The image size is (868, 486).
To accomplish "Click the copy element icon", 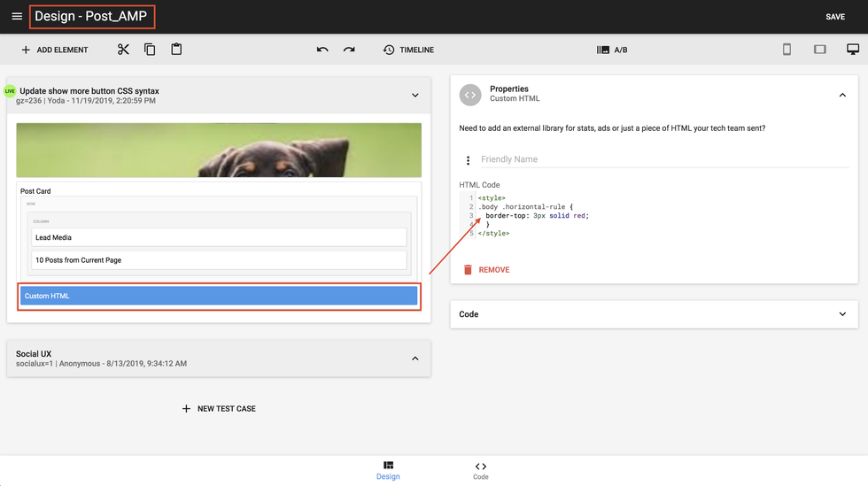I will [150, 50].
